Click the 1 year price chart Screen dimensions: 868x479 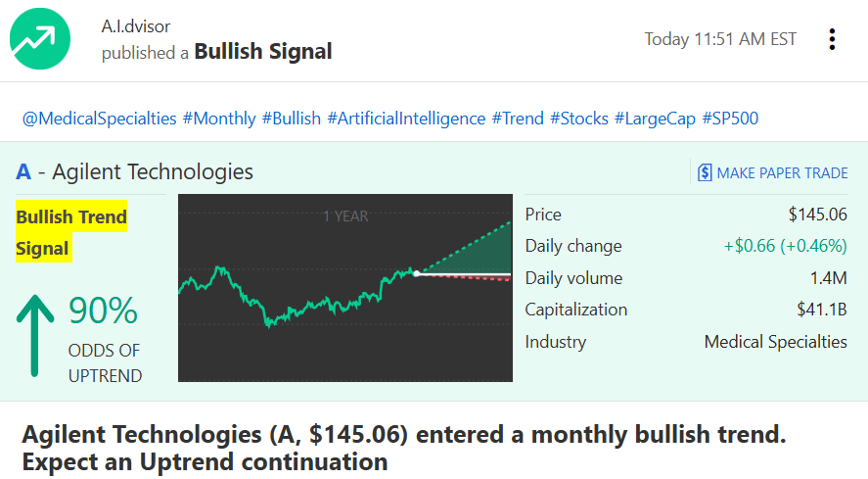click(x=344, y=288)
